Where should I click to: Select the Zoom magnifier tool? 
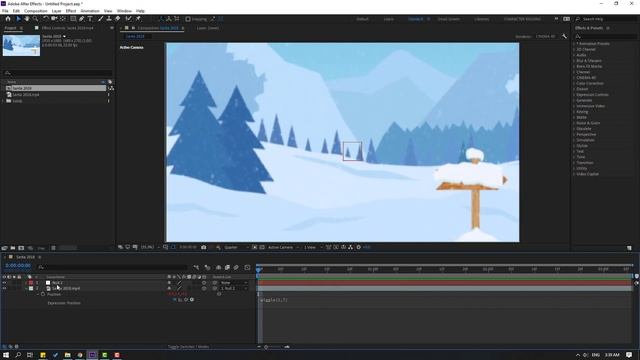36,19
